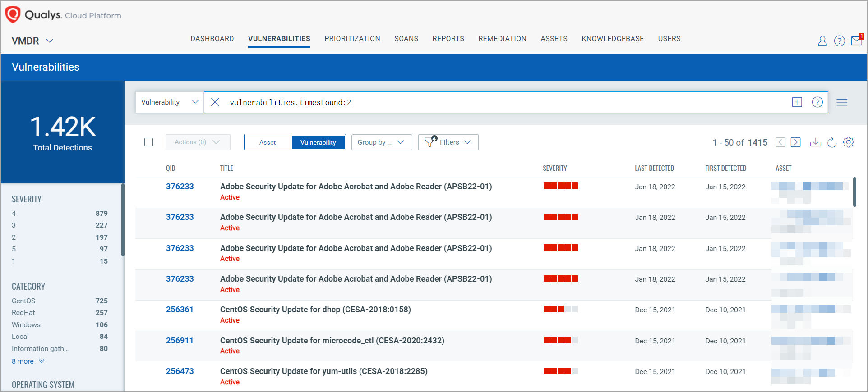Filter by severity 5 count 97

60,249
